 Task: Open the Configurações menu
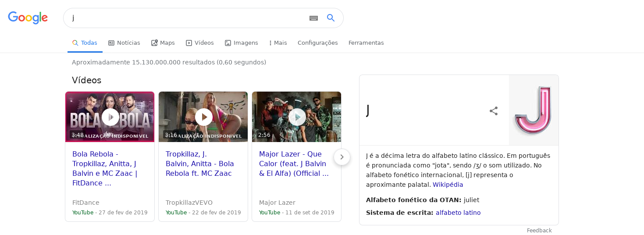tap(318, 43)
